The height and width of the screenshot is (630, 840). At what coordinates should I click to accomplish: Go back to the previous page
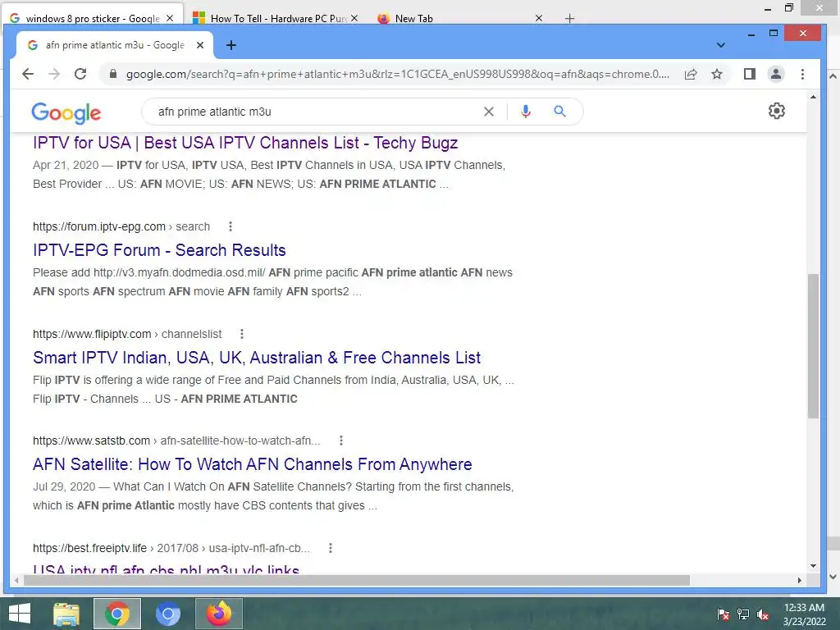(28, 74)
